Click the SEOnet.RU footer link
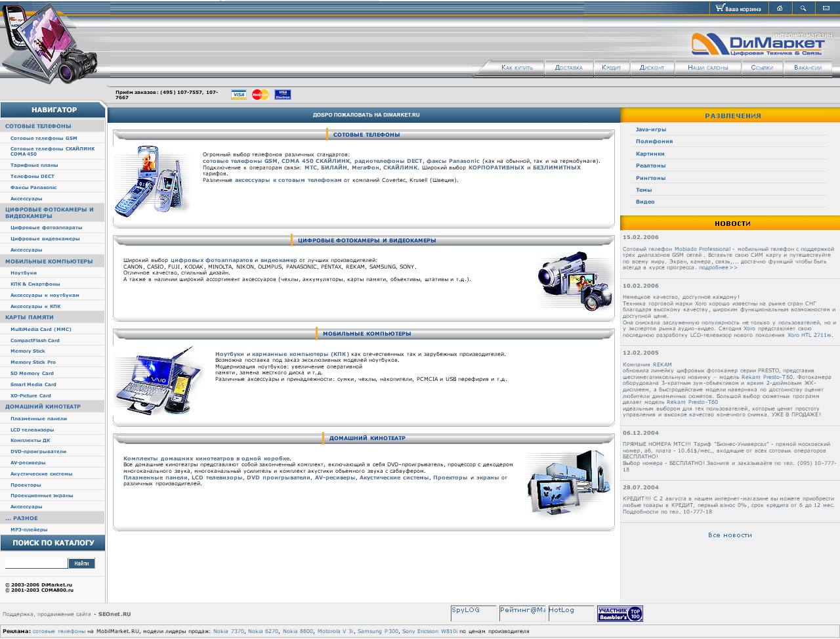Screen dimensions: 840x639 (x=115, y=615)
